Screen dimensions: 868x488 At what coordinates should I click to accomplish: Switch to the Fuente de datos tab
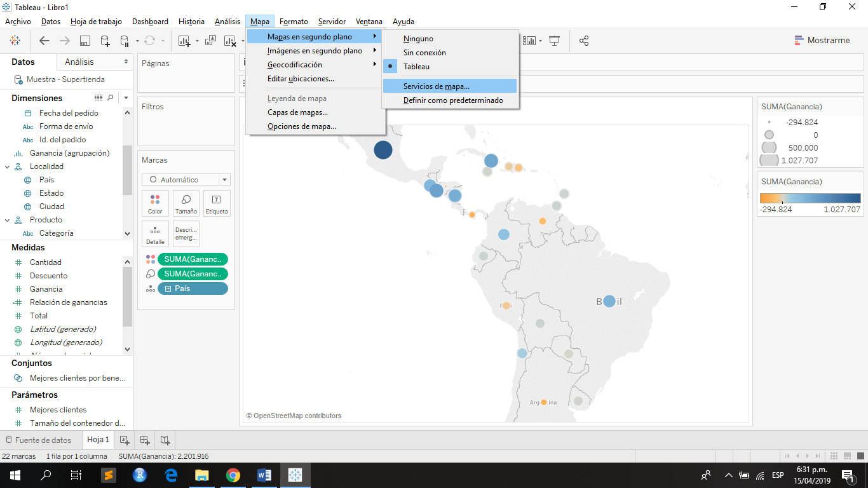point(41,439)
